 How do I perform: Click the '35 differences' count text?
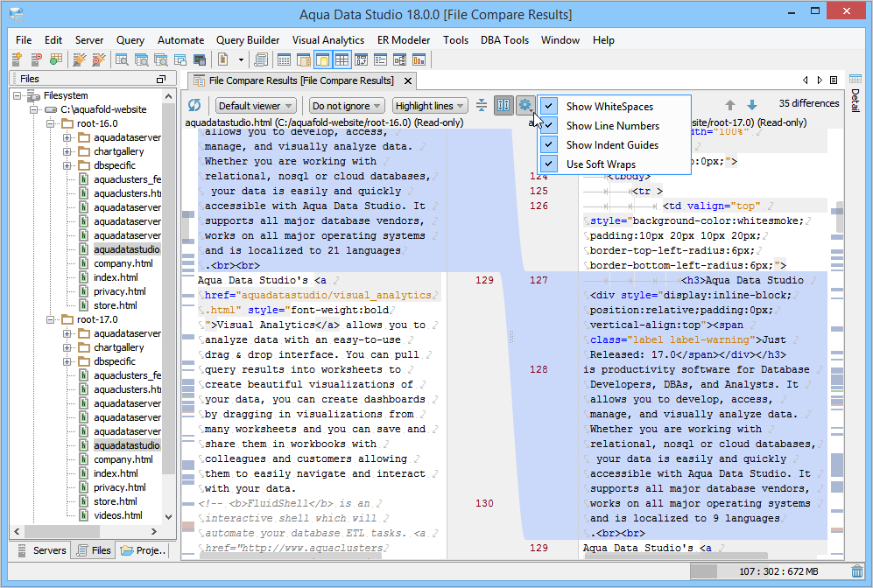(x=809, y=103)
